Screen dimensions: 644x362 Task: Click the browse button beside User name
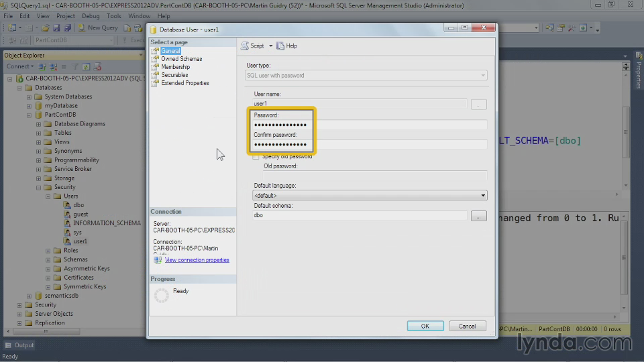tap(478, 105)
